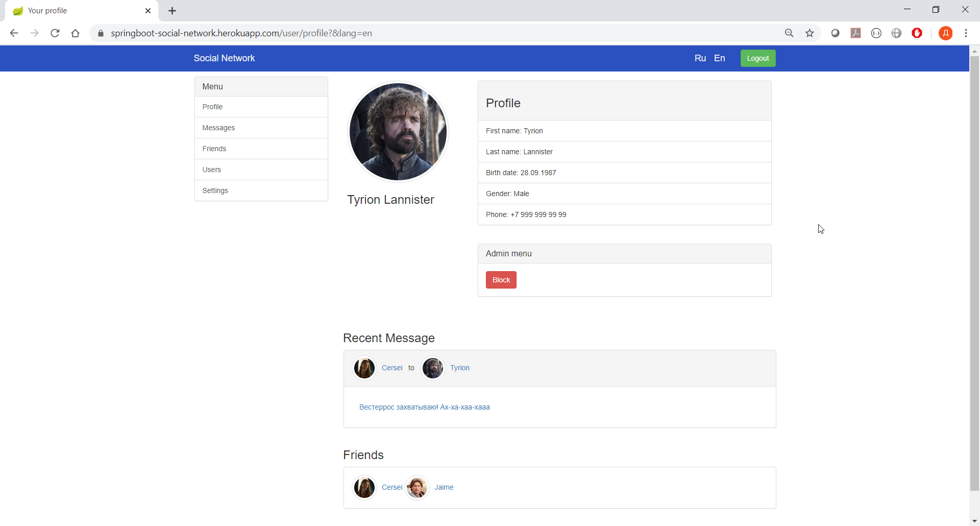Click the scrollbar up arrow
Viewport: 980px width, 526px height.
tap(974, 51)
